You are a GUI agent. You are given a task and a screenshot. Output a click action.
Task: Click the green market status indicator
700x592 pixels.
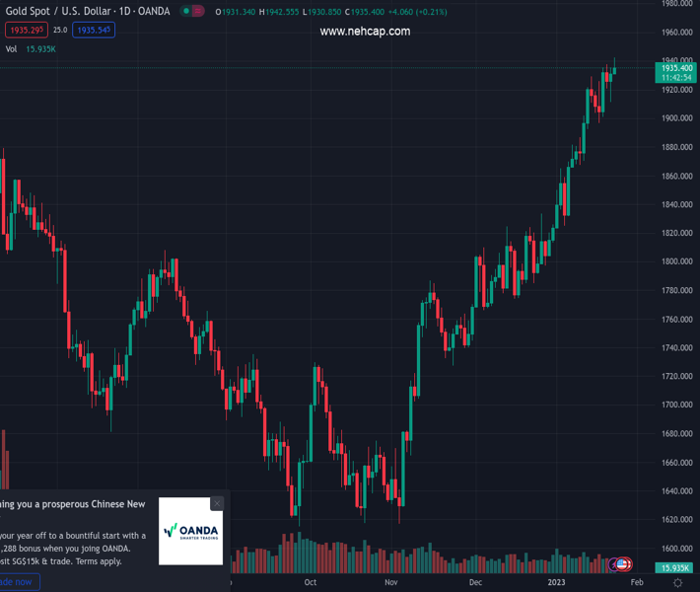186,11
